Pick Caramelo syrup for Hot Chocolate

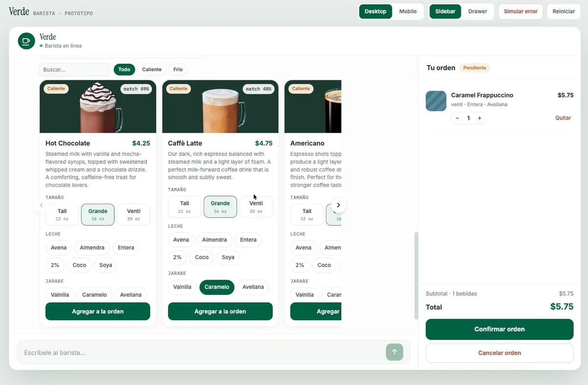coord(95,295)
